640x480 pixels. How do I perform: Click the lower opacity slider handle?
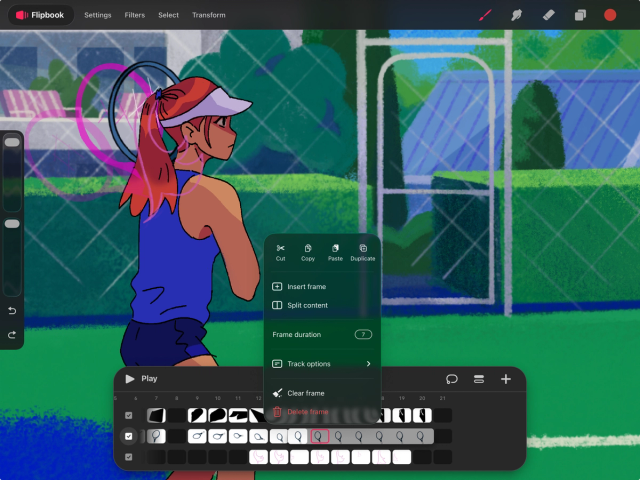[x=12, y=224]
